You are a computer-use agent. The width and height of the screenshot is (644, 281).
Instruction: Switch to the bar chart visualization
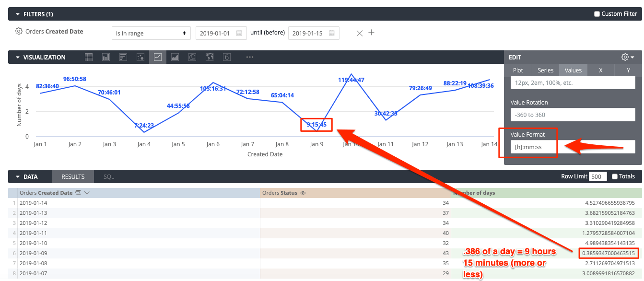[x=105, y=57]
